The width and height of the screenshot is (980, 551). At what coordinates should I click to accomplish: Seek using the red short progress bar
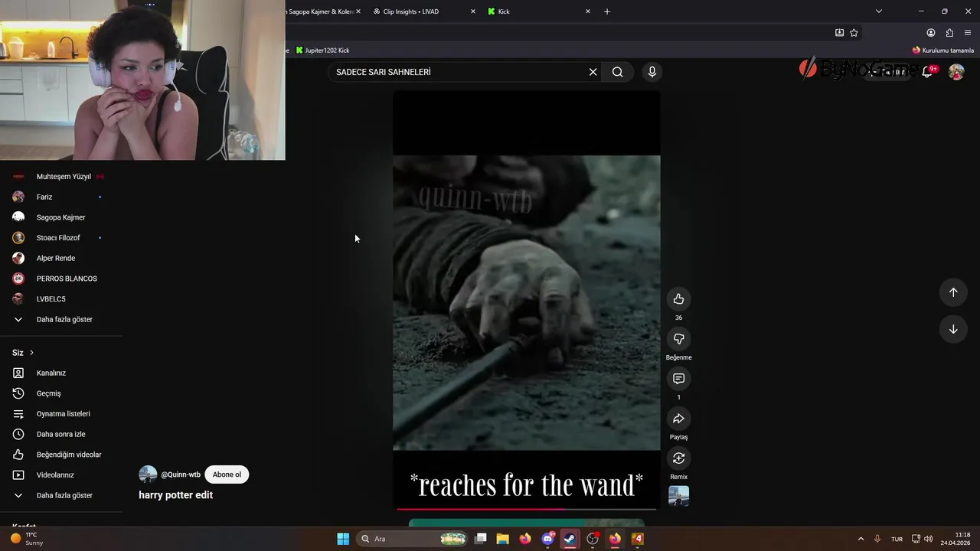tap(526, 509)
